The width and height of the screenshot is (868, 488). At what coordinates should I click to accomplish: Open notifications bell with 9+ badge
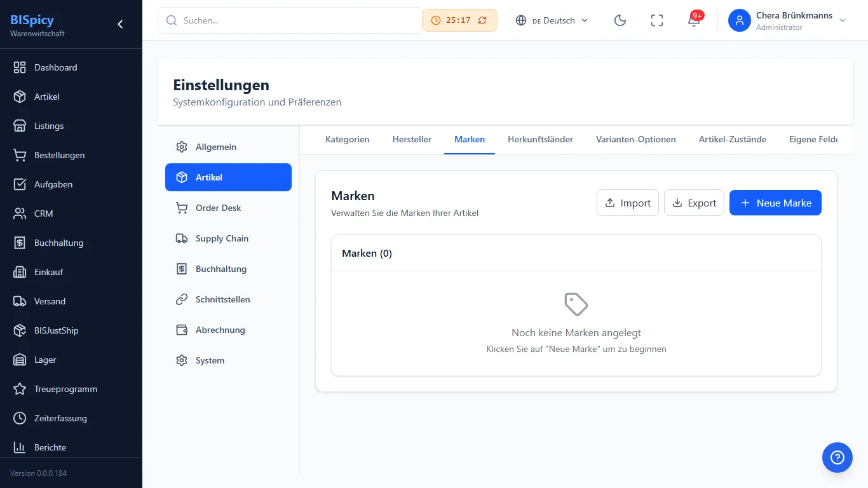coord(694,20)
